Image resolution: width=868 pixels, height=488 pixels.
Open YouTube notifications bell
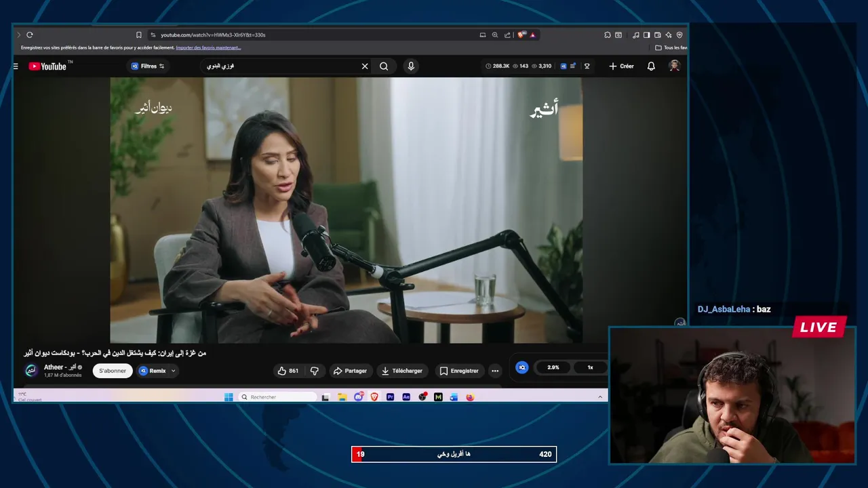coord(651,66)
